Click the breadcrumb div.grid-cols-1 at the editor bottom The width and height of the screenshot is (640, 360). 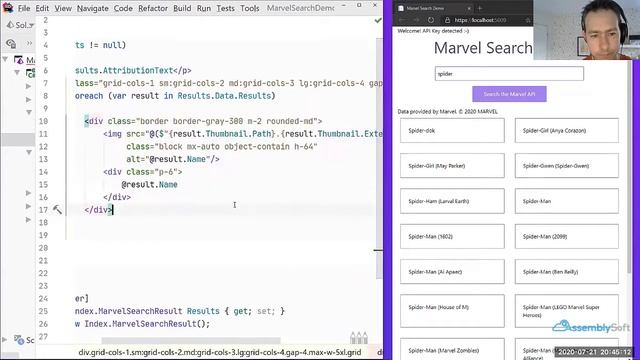[220, 352]
